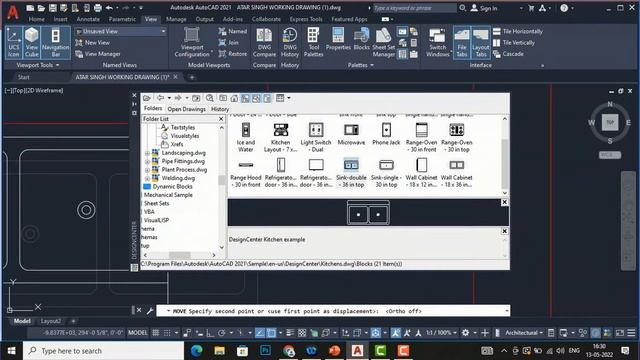Switch to the Annotate ribbon tab
The width and height of the screenshot is (640, 360).
point(88,19)
